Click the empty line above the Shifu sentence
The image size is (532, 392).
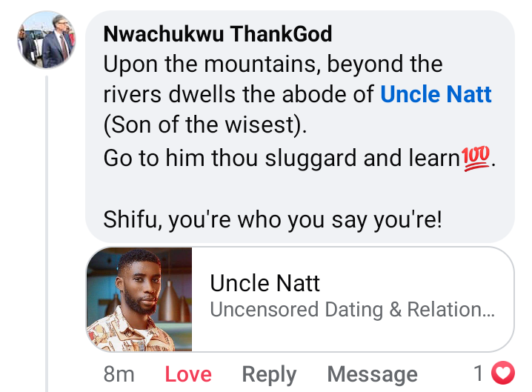[296, 190]
